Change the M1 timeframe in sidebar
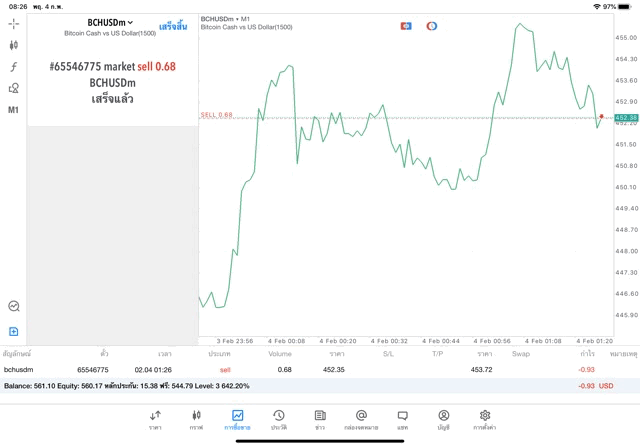 [x=13, y=110]
